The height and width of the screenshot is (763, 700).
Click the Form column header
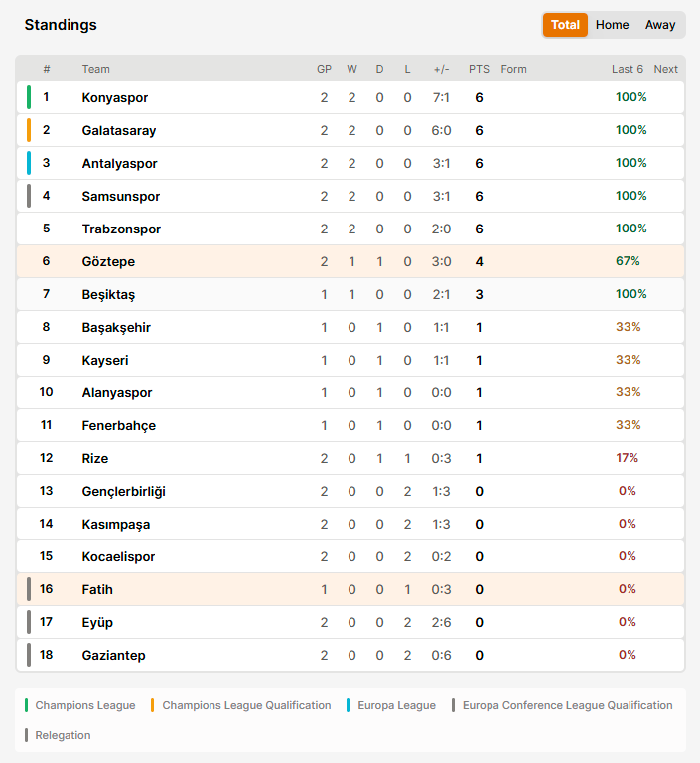[x=513, y=70]
